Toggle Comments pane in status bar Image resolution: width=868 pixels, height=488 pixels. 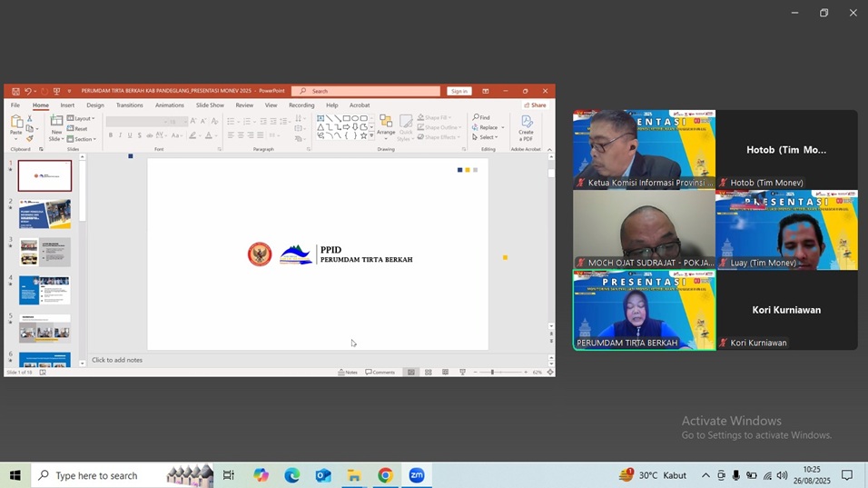tap(380, 373)
